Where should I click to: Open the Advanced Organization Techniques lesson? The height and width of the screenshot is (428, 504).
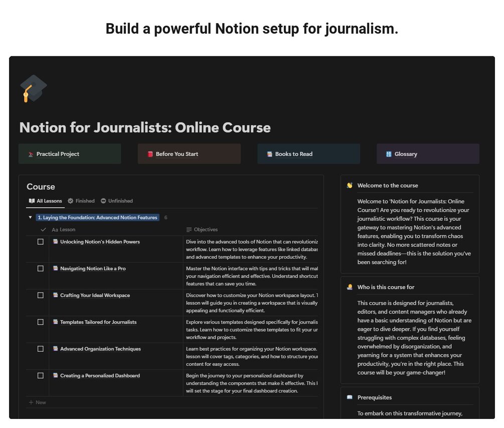[101, 349]
